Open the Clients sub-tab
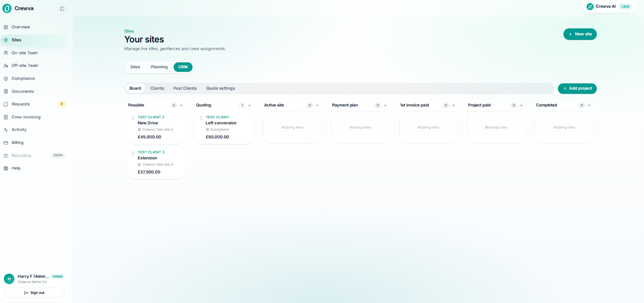Viewport: 644px width, 303px height. coord(157,88)
